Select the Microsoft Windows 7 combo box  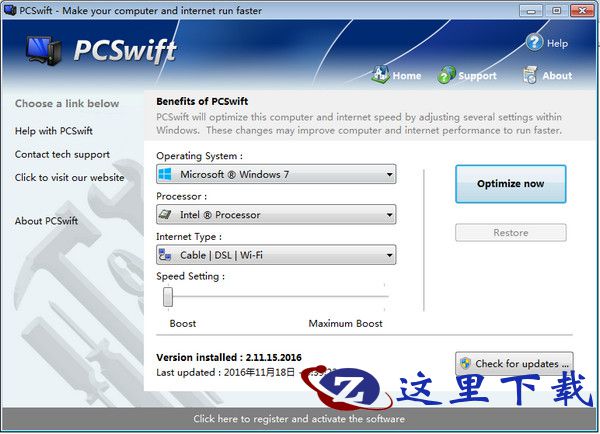[x=276, y=175]
